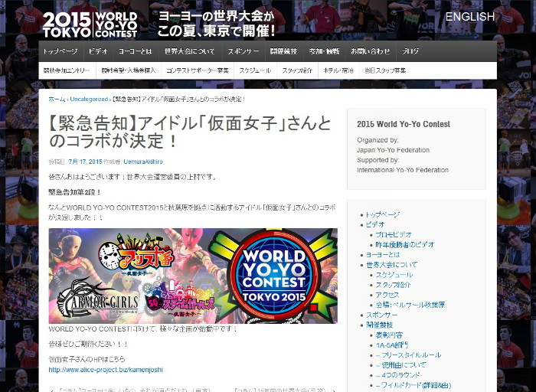Open 世界大会について in the dark navigation bar

coord(190,51)
